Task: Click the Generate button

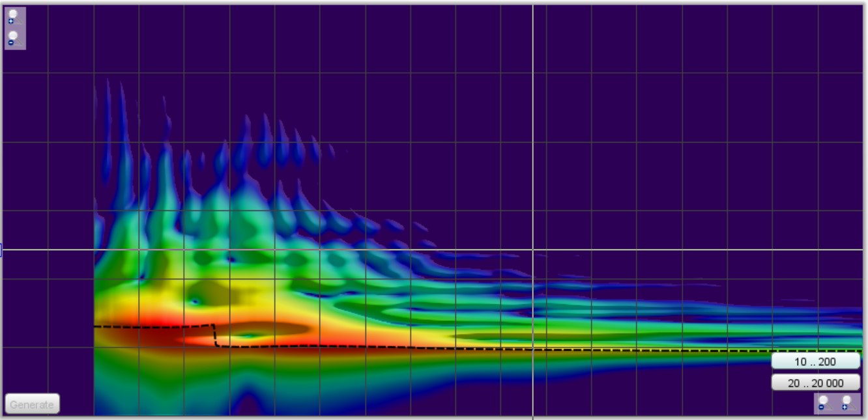Action: [32, 404]
